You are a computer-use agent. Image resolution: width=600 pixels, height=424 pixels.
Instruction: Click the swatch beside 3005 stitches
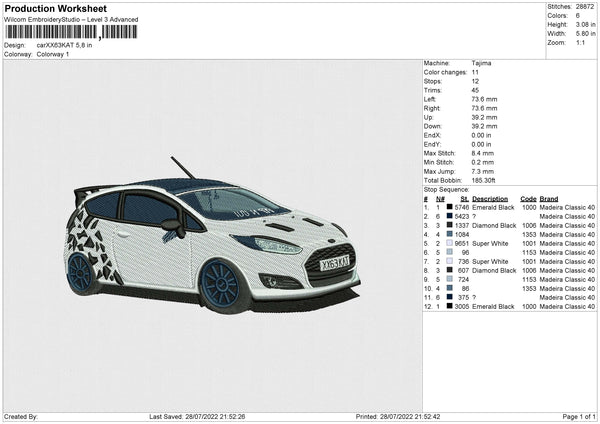pyautogui.click(x=450, y=306)
